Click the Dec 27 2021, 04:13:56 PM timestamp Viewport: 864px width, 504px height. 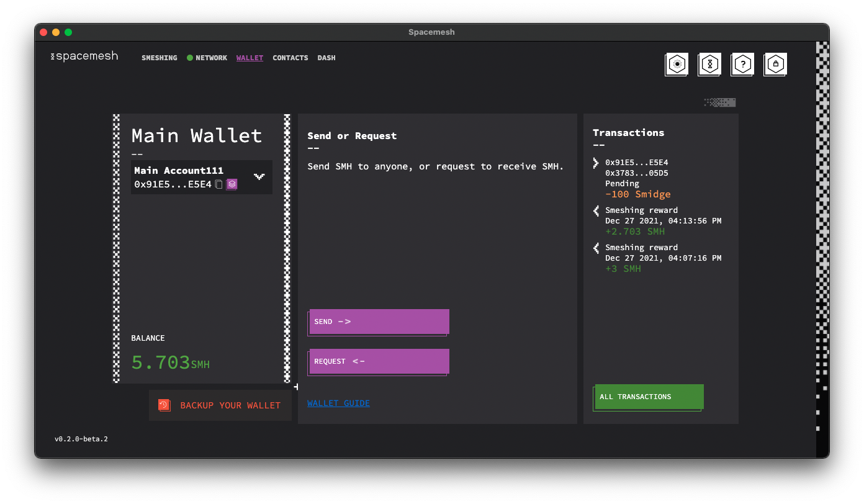click(x=664, y=221)
